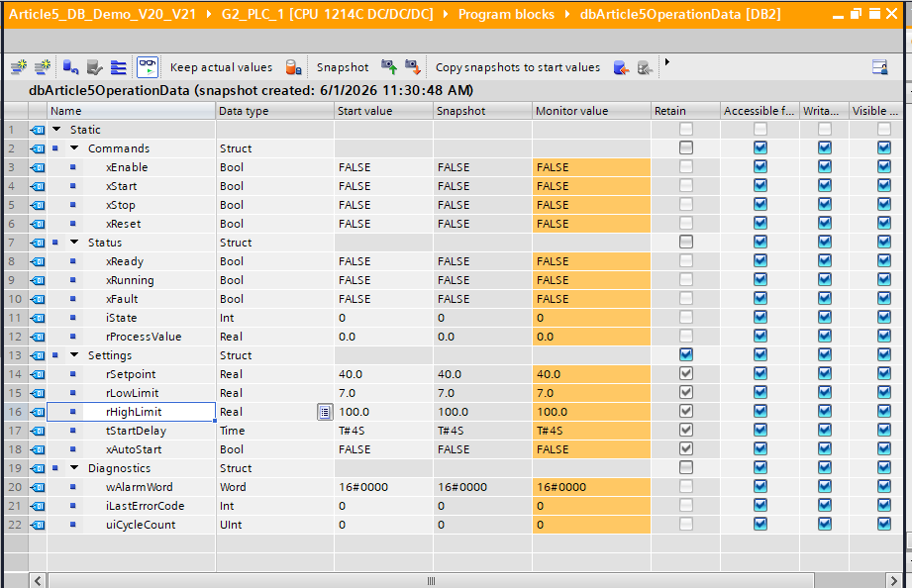This screenshot has width=912, height=588.
Task: Toggle Retain checkbox for Status struct
Action: [686, 242]
